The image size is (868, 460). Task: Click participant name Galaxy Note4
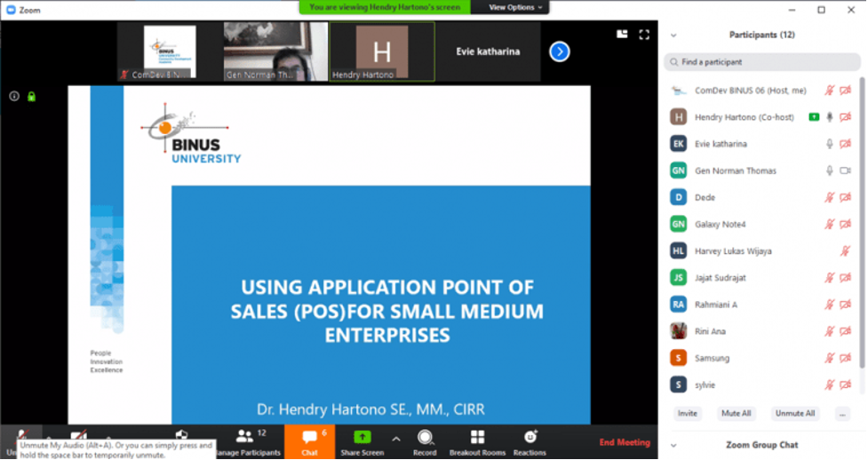click(x=721, y=224)
